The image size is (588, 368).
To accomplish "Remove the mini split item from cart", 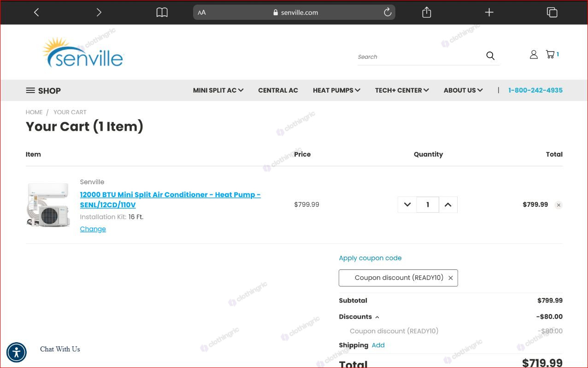I will 559,205.
